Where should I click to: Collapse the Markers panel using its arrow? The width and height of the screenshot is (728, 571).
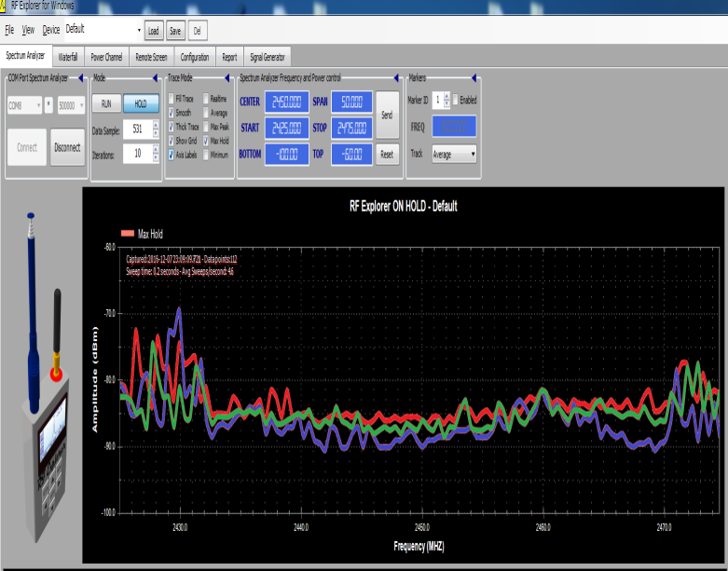(474, 78)
